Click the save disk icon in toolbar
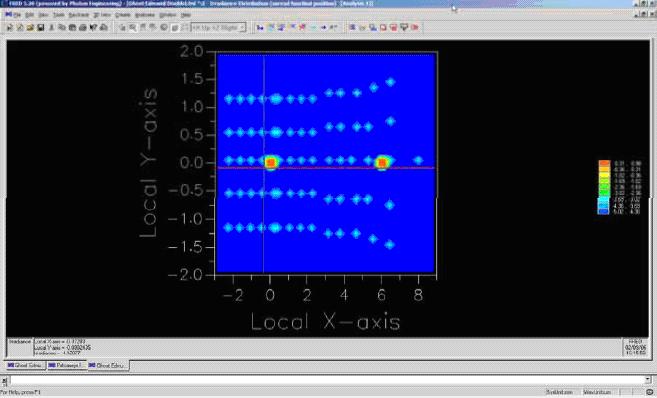 [x=41, y=27]
